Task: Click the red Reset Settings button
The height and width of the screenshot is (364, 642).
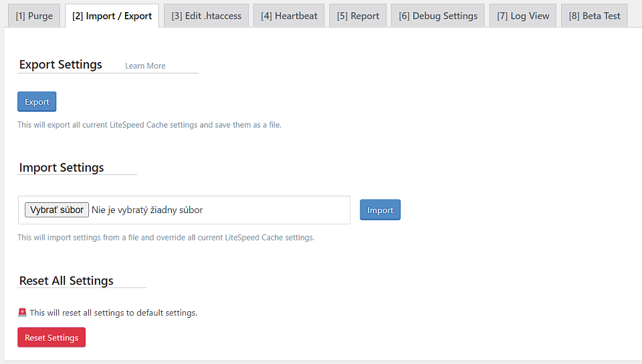Action: [x=51, y=337]
